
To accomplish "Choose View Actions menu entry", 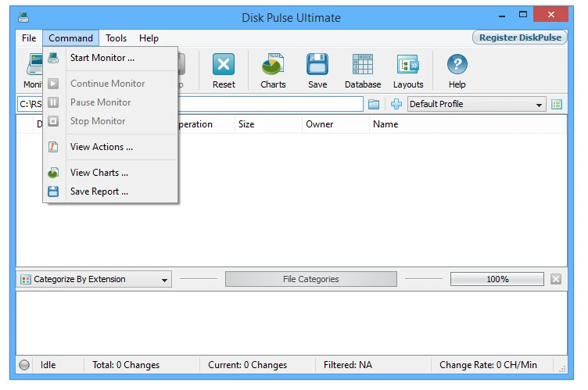I will coord(101,147).
